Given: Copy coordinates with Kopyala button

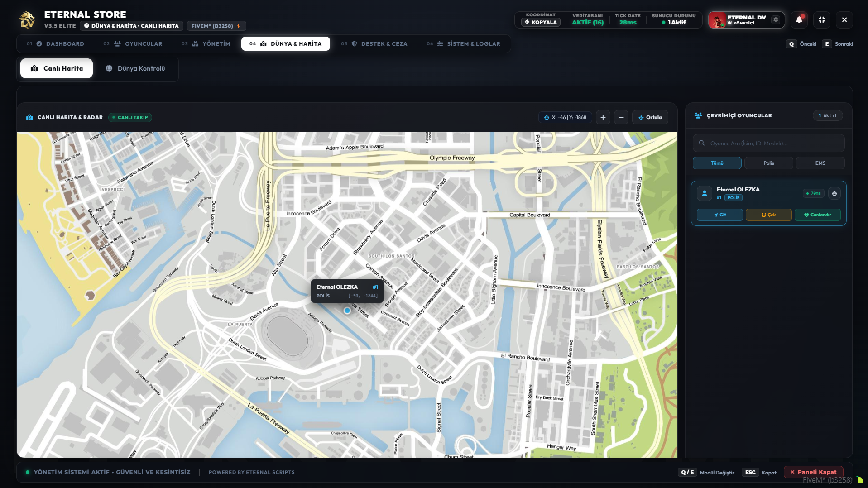Looking at the screenshot, I should coord(541,22).
